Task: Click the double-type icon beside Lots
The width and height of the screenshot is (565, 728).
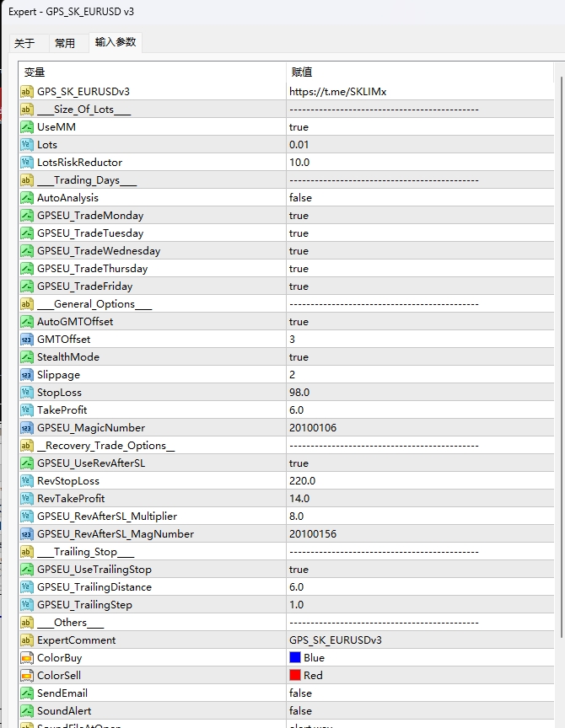Action: tap(27, 145)
